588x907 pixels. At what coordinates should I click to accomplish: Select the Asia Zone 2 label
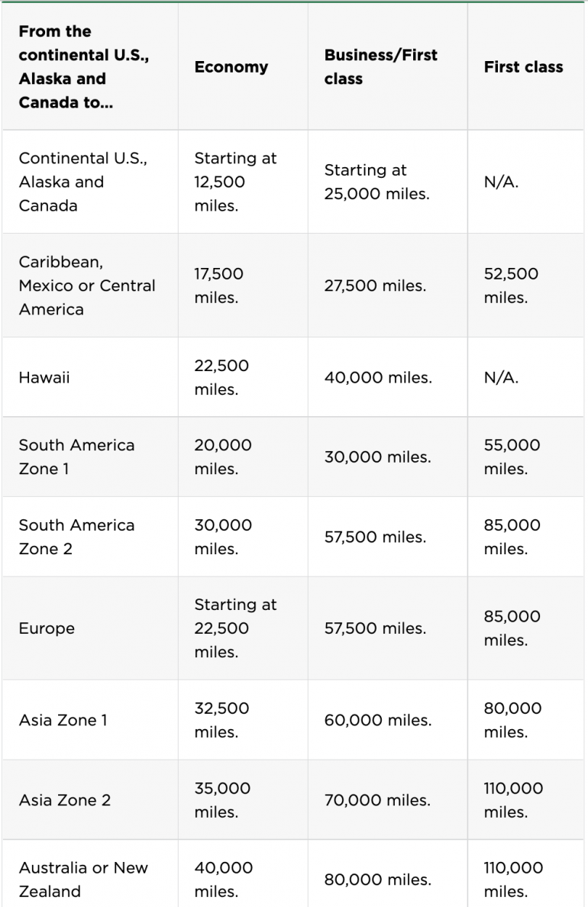[65, 800]
